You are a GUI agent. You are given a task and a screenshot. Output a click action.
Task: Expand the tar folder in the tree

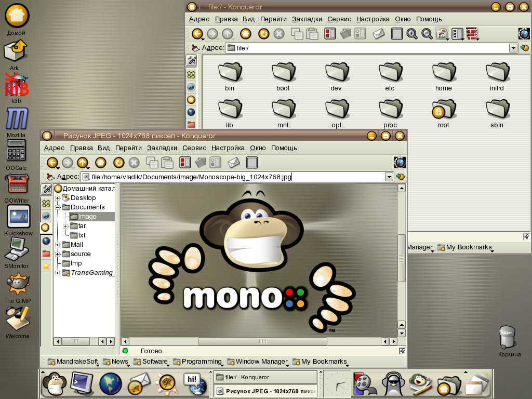pyautogui.click(x=65, y=226)
